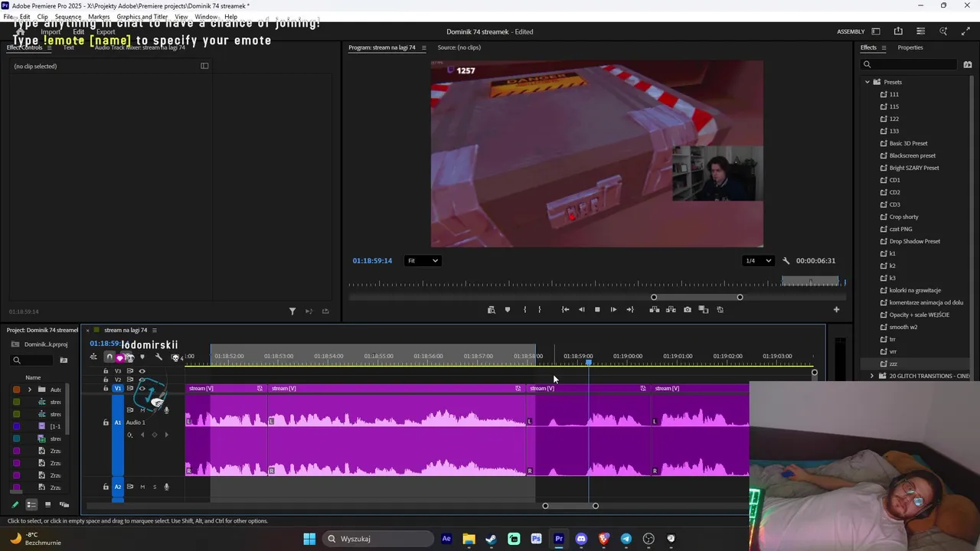Open After Effects from the taskbar
Image resolution: width=980 pixels, height=551 pixels.
pyautogui.click(x=446, y=539)
